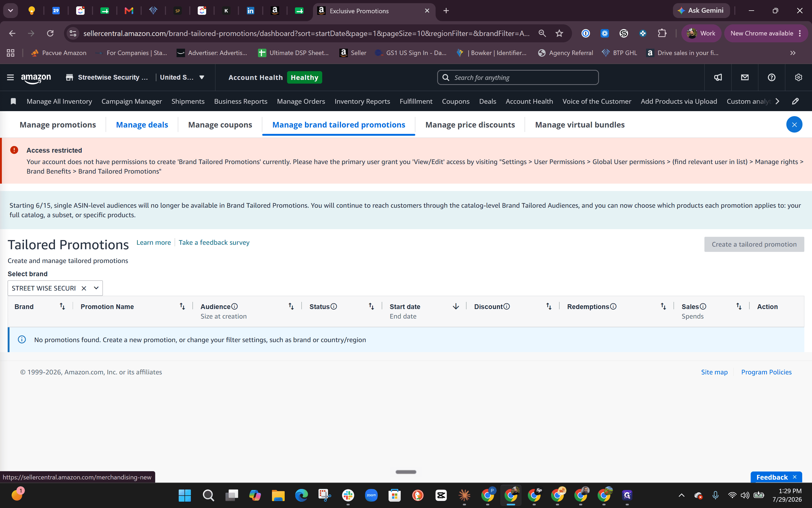Open the Site map footer link
Image resolution: width=812 pixels, height=508 pixels.
[714, 372]
